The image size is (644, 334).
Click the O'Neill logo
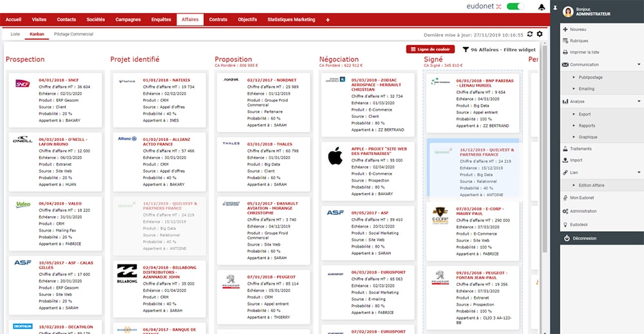[23, 140]
